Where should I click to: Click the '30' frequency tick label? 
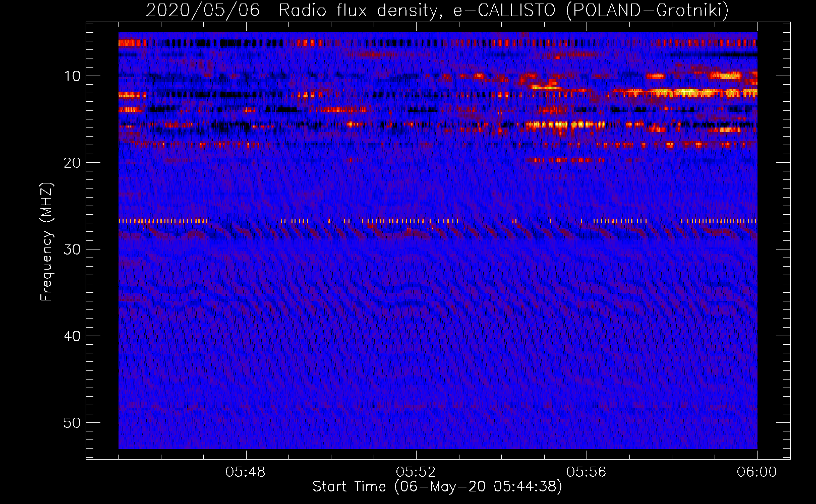coord(73,249)
